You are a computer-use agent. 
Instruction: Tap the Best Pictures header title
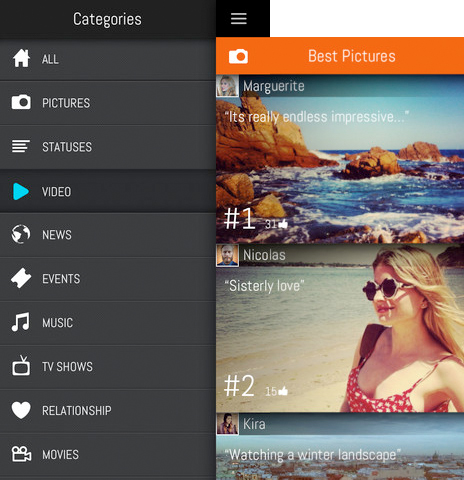[352, 56]
